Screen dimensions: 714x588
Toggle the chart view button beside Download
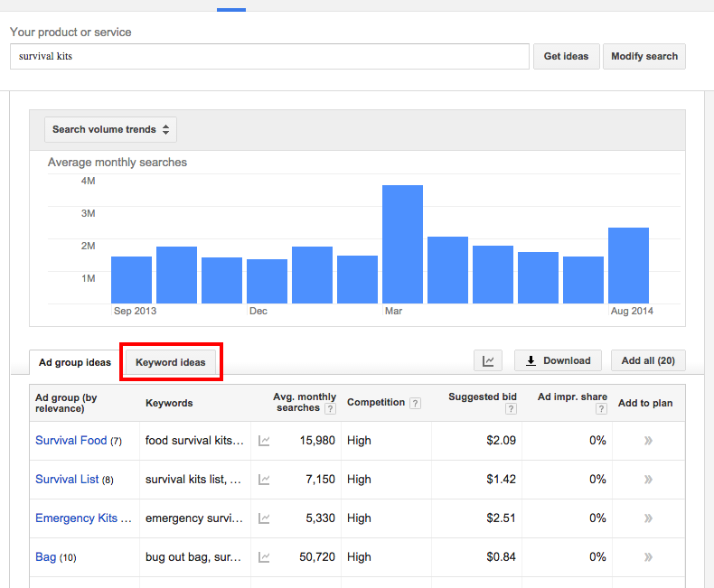[488, 360]
